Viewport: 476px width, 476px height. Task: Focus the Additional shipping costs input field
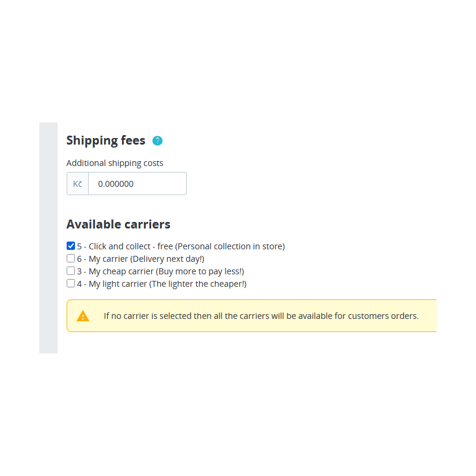tap(137, 184)
